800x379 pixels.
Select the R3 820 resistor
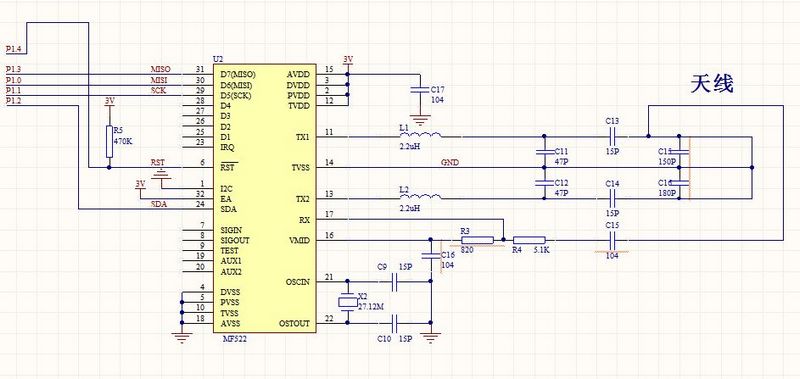pyautogui.click(x=477, y=240)
